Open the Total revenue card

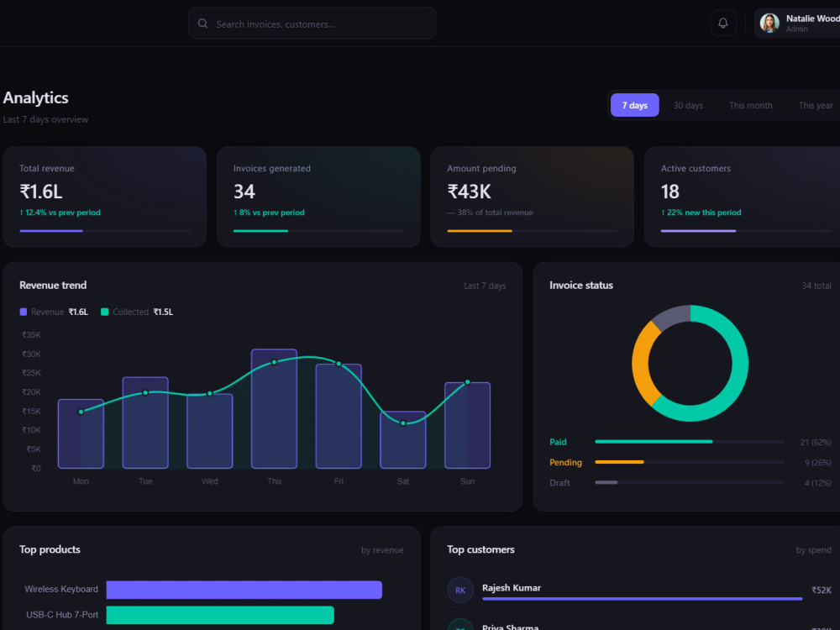[104, 197]
